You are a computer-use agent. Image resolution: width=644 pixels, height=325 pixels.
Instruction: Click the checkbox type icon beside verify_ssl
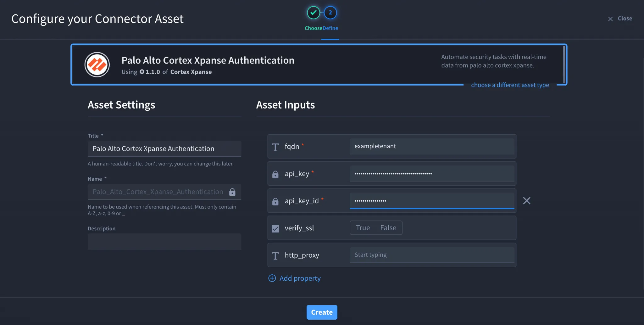(275, 228)
